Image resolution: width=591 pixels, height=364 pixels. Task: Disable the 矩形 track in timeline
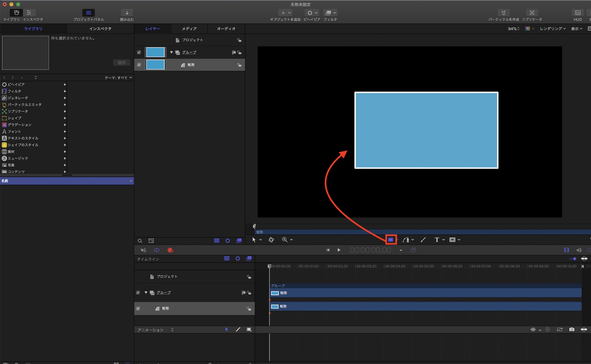138,308
